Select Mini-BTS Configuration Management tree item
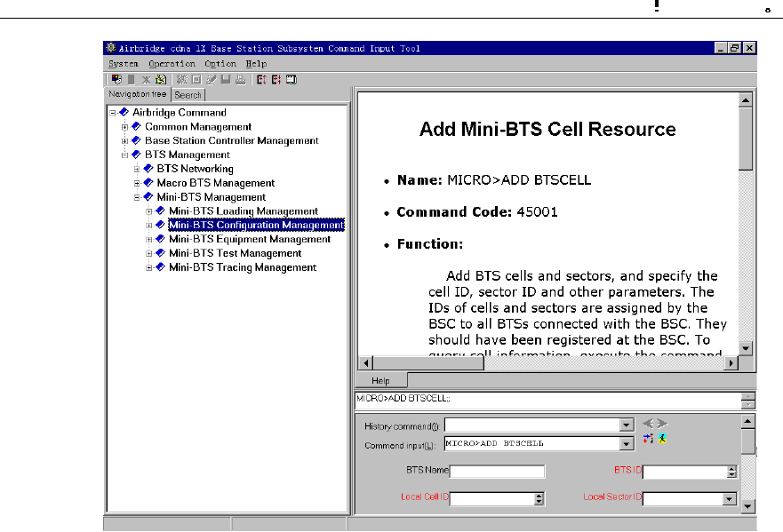The image size is (783, 532). click(x=256, y=225)
